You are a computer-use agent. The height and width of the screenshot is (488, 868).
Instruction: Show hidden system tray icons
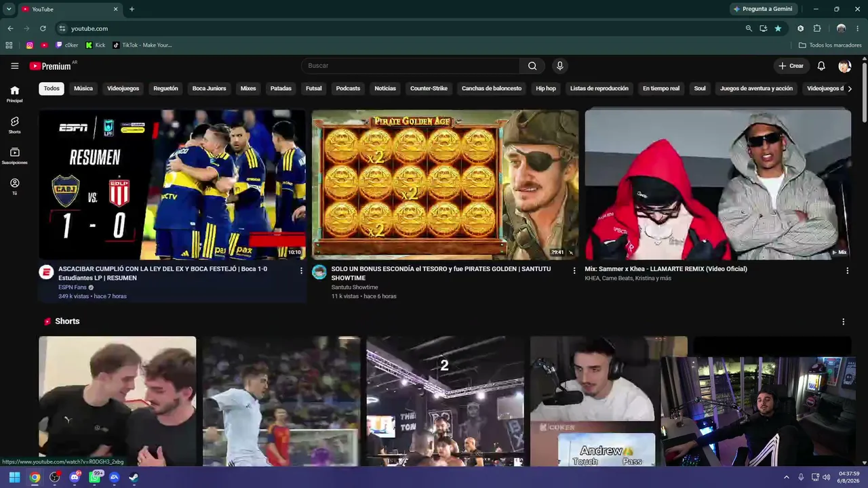(x=787, y=477)
